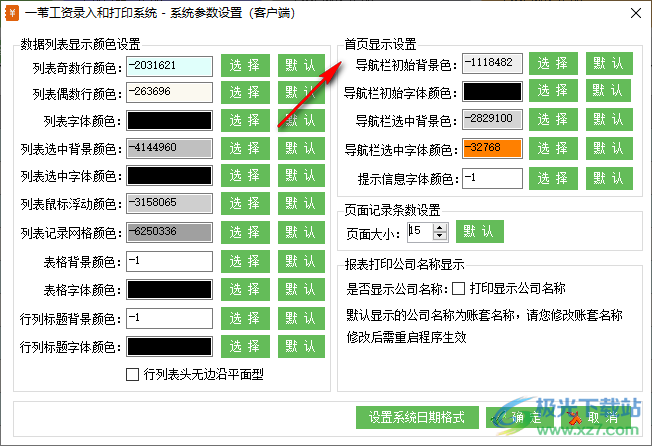Reset 导航栏选中背景色 with 默认
Viewport: 652px width, 446px height.
tap(609, 120)
